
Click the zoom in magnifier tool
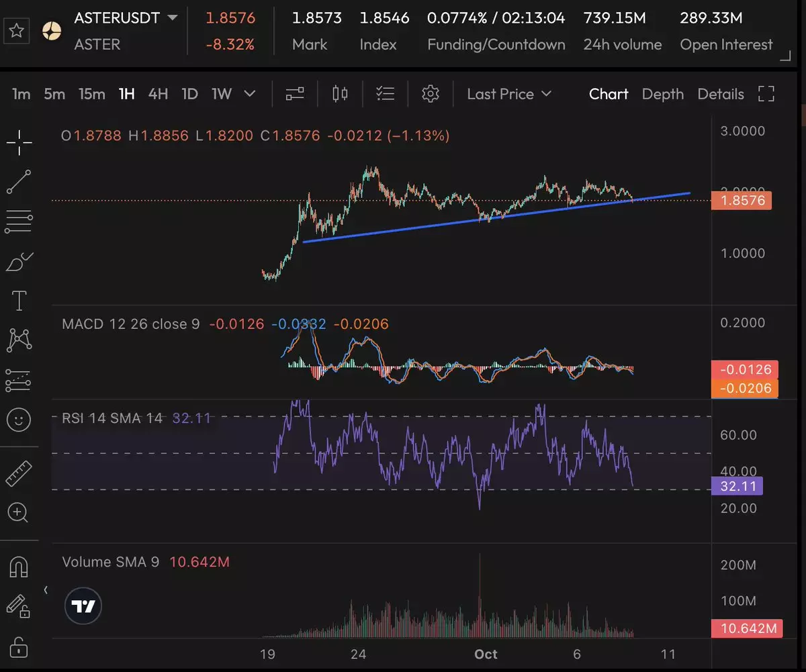point(18,513)
